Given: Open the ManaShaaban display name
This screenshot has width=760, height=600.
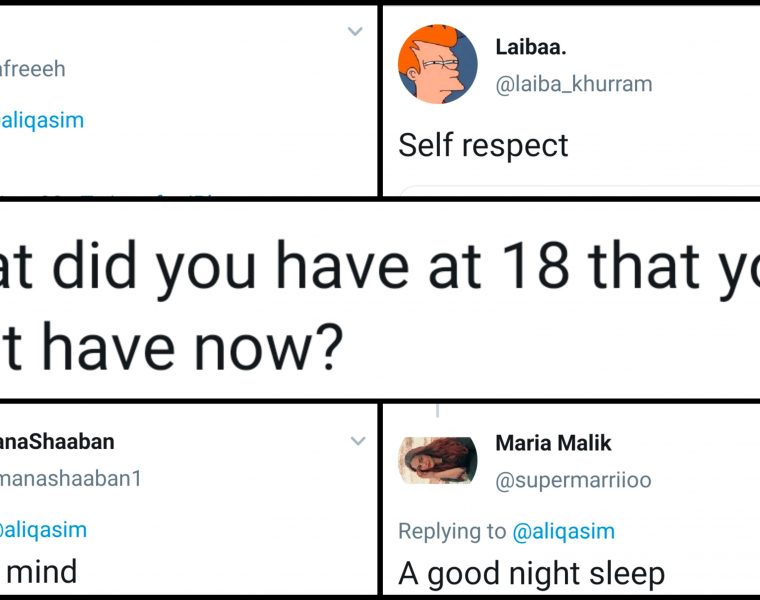Looking at the screenshot, I should (57, 441).
